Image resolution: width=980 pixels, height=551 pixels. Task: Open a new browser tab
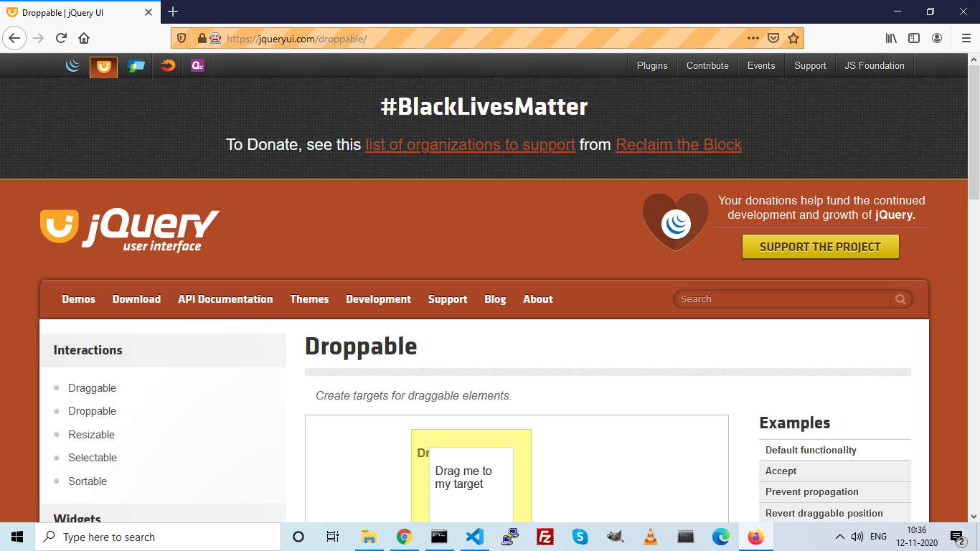pos(173,12)
